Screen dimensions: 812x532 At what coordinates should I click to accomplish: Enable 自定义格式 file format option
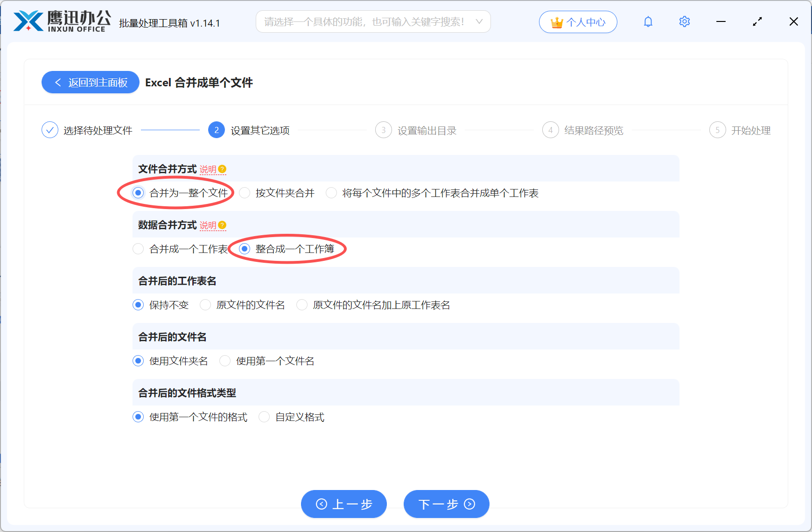[x=264, y=417]
